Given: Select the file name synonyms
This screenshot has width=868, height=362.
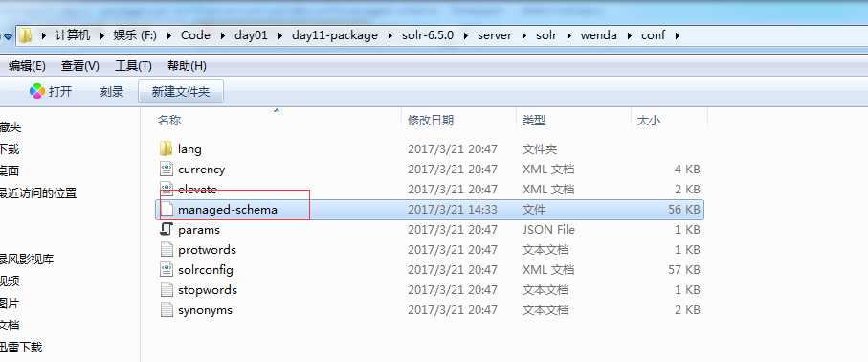Looking at the screenshot, I should click(x=205, y=310).
